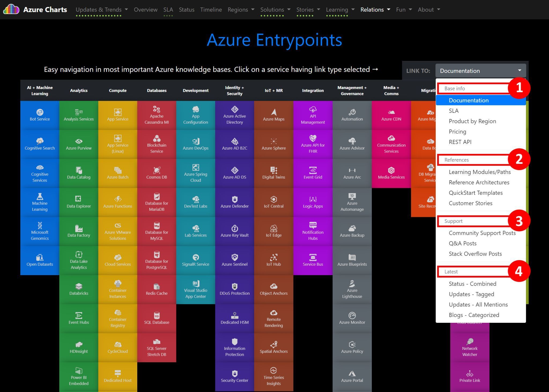
Task: Click the Azure Charts logo
Action: pyautogui.click(x=35, y=9)
